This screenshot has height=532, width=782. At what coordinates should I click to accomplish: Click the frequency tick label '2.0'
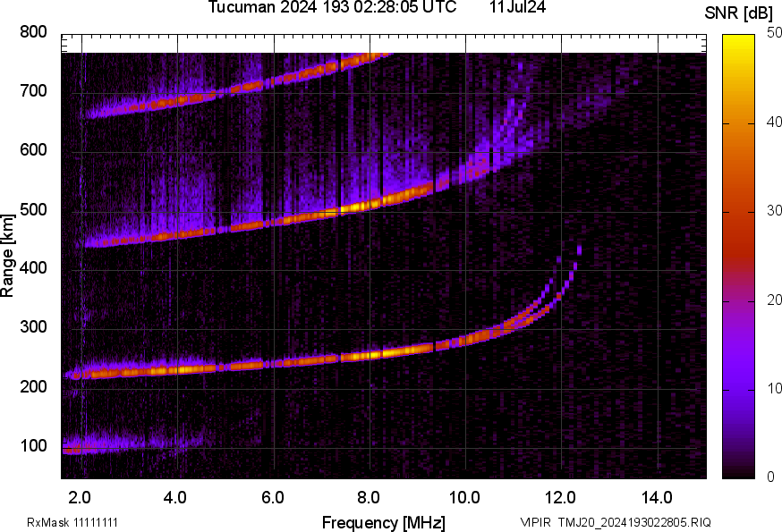80,498
